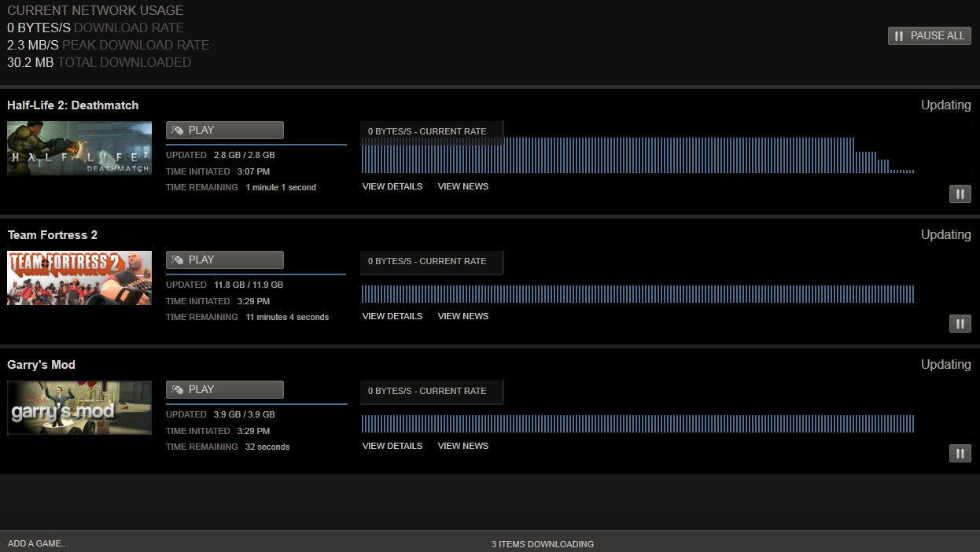Select the Half-Life 2: Deathmatch title

tap(73, 105)
